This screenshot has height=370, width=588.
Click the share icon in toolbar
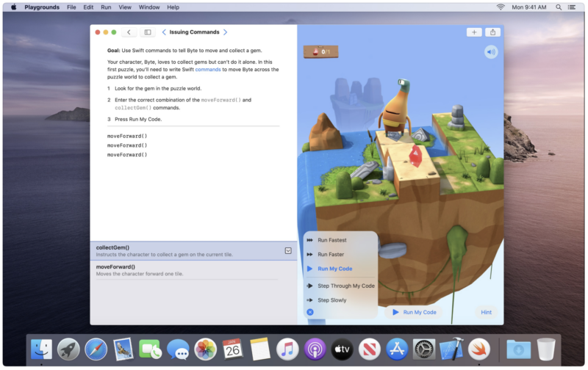[x=493, y=32]
